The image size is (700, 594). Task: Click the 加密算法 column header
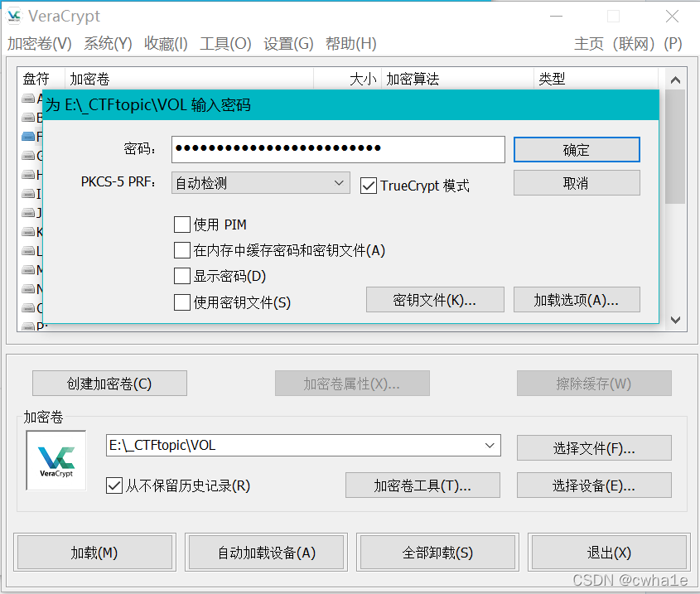point(457,79)
